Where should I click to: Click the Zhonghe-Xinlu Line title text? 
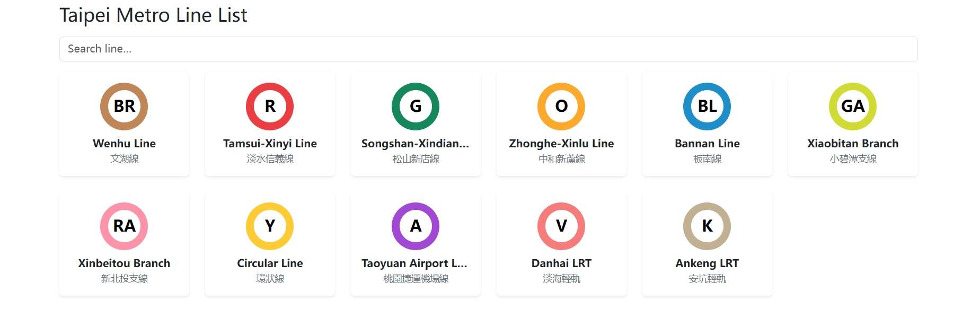(x=561, y=144)
